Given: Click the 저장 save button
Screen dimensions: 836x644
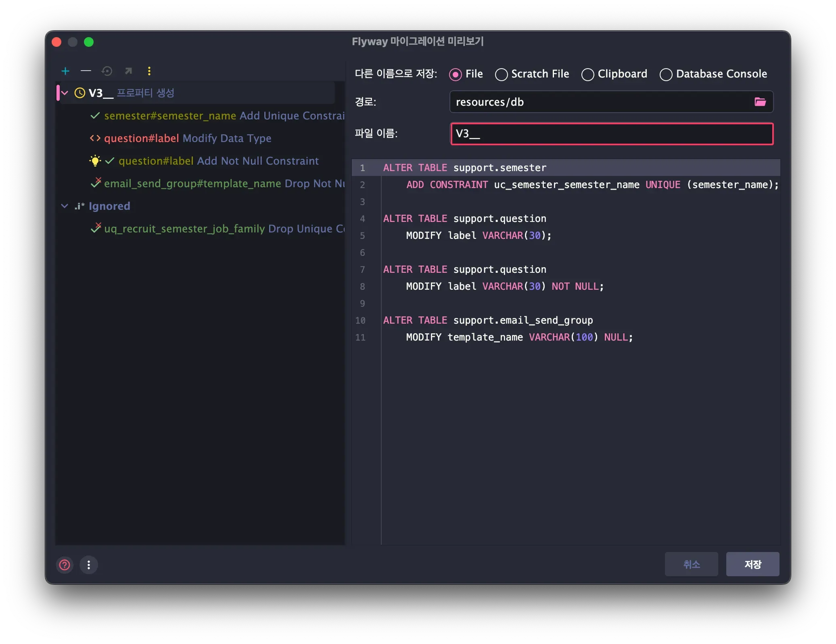Looking at the screenshot, I should (x=752, y=564).
